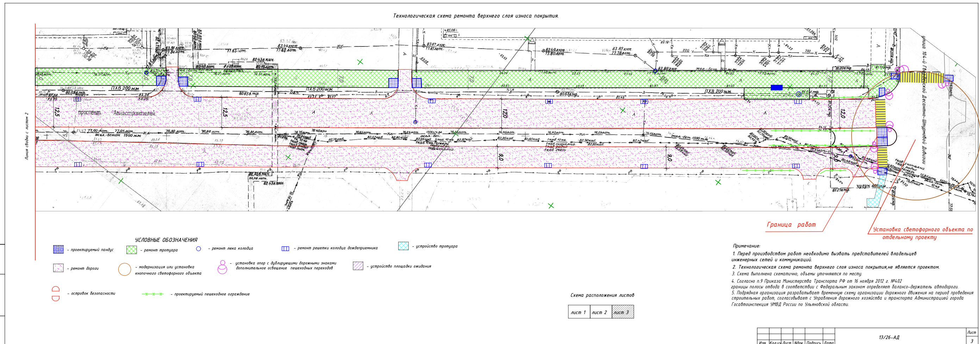The width and height of the screenshot is (980, 344).
Task: Click the 'УСЛОВНЫЕ ОБОЗНАЧЕНИЯ' legend heading
Action: (166, 240)
